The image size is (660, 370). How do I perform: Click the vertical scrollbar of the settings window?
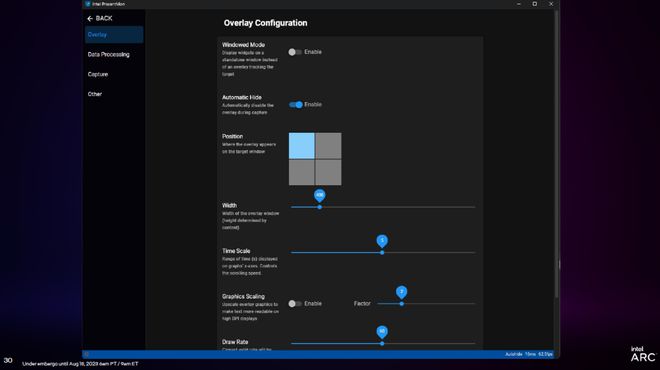coord(556,156)
